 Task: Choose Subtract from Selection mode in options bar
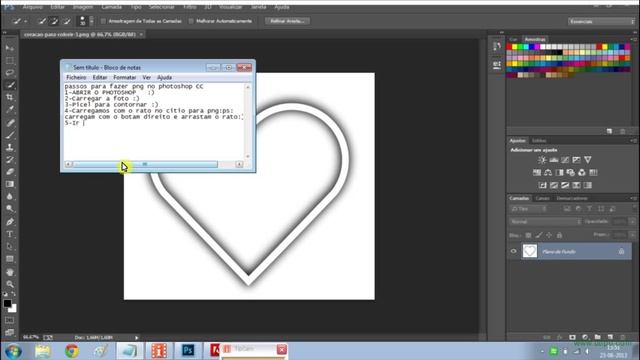67,21
